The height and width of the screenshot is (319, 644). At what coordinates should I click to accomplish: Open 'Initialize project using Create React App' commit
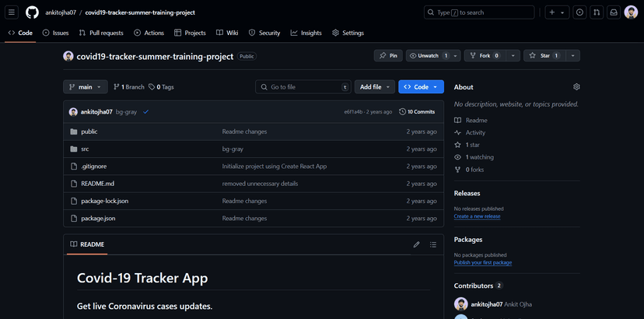coord(275,167)
